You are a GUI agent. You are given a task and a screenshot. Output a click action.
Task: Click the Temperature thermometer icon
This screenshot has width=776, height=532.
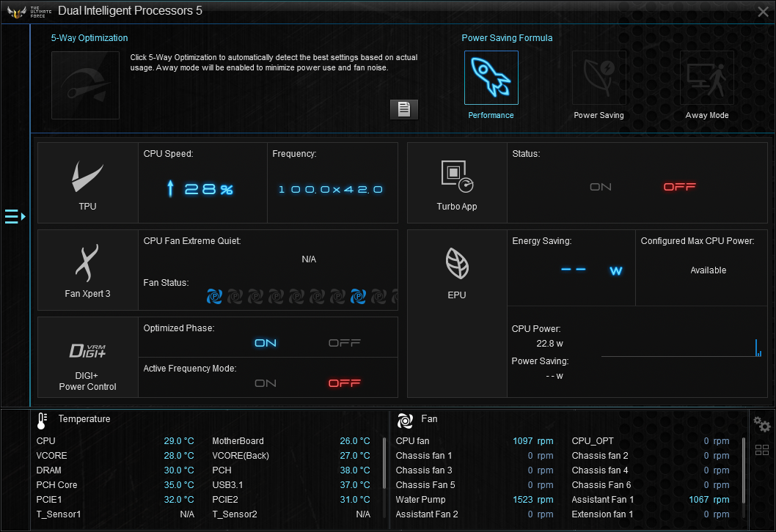click(x=42, y=421)
